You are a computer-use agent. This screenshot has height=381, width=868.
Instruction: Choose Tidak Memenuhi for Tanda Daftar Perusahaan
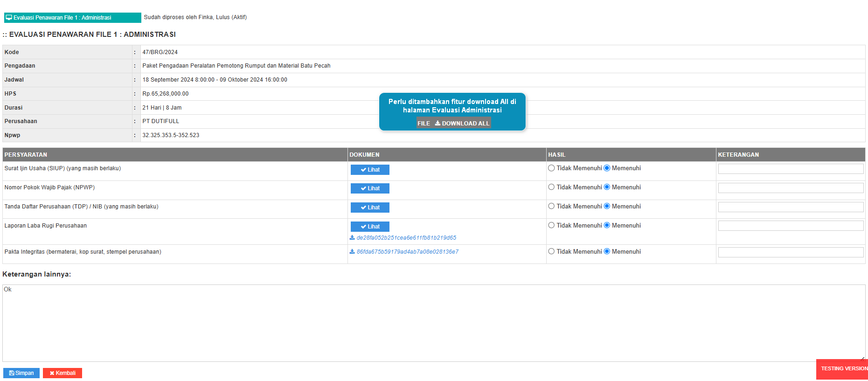[551, 206]
